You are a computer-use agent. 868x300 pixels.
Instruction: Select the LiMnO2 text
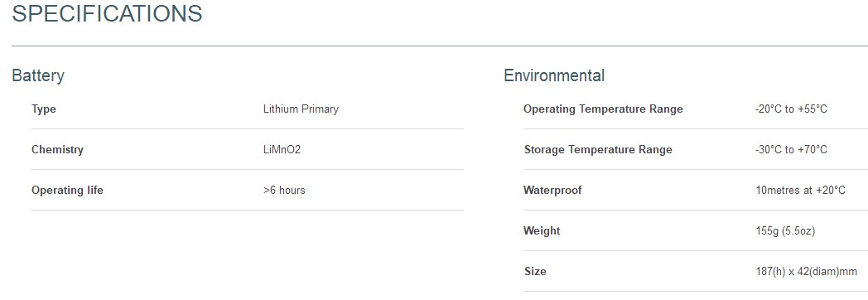click(282, 149)
